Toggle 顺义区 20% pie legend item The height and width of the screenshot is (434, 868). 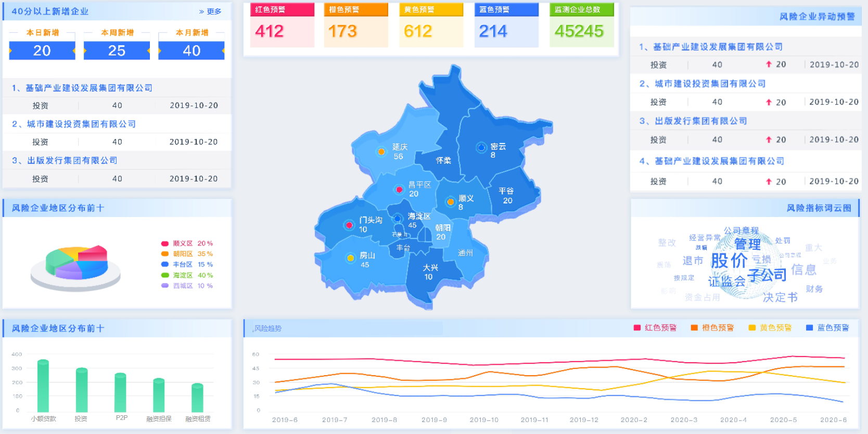[187, 243]
